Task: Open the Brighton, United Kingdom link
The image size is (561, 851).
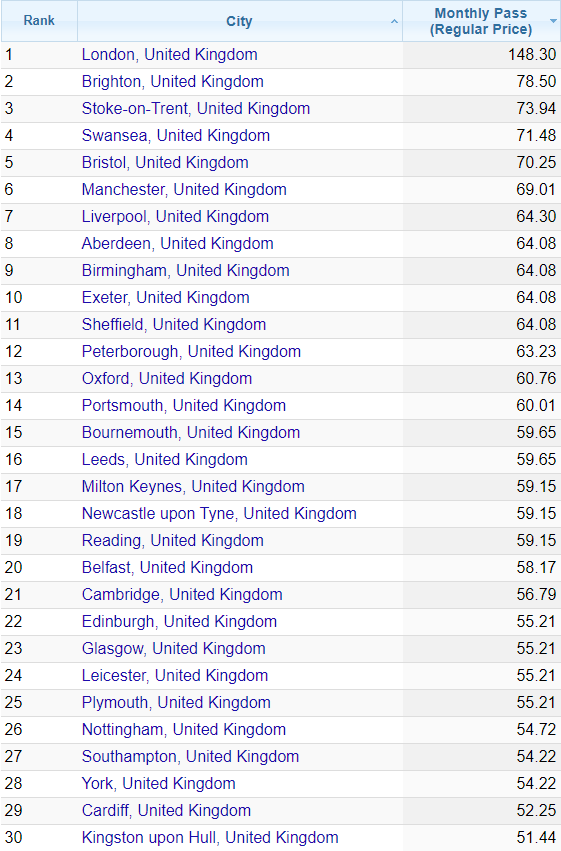Action: (173, 82)
